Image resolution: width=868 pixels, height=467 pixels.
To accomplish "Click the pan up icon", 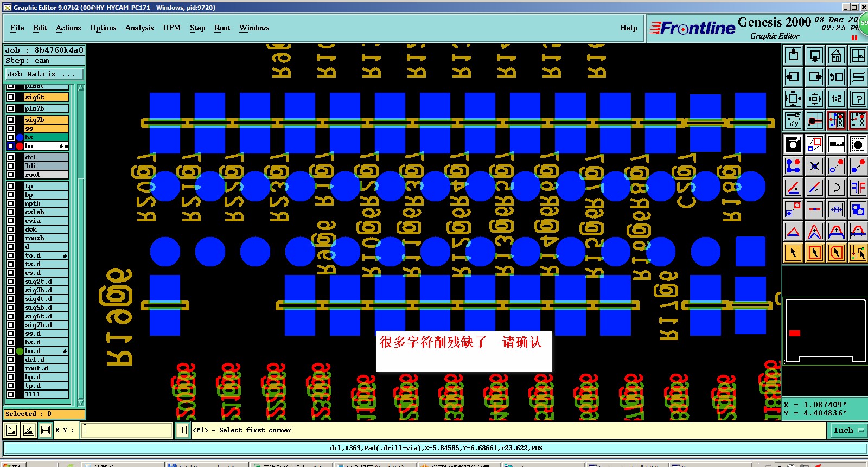I will [793, 55].
